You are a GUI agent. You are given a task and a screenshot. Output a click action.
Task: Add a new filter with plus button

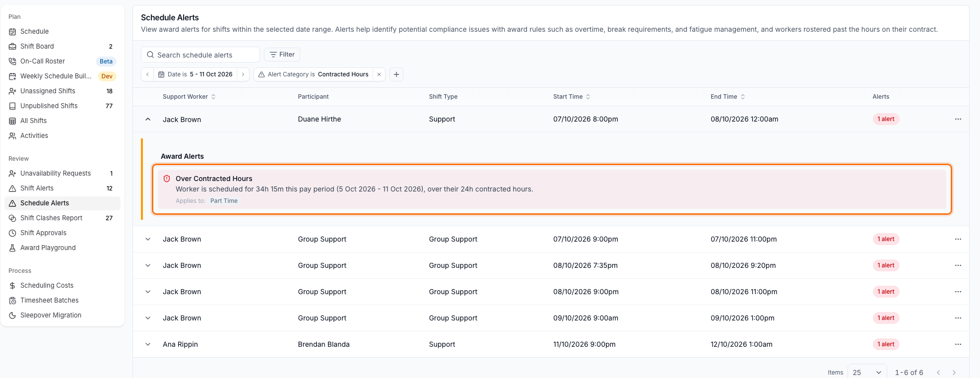pos(396,74)
